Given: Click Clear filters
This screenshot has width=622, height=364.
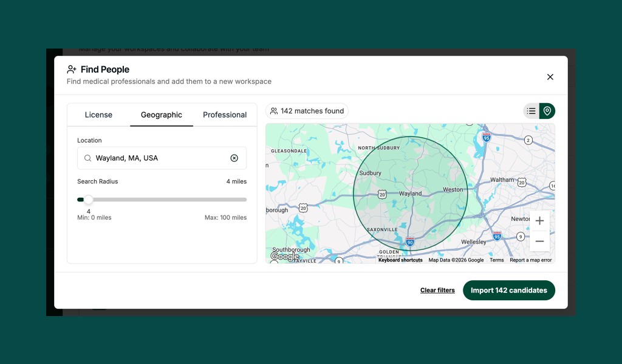Looking at the screenshot, I should tap(437, 290).
